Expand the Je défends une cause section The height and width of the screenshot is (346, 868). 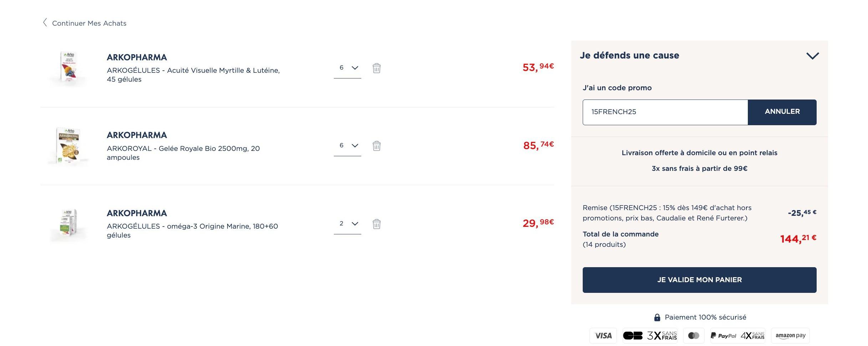click(x=812, y=56)
